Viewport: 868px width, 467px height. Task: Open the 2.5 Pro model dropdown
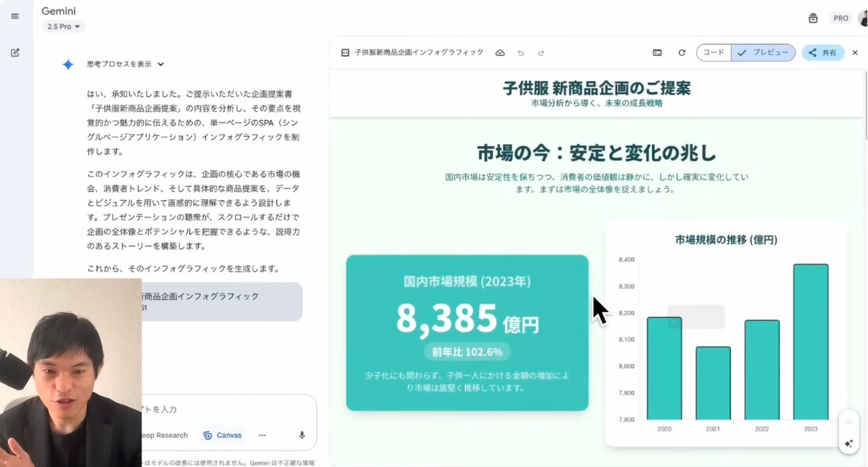[63, 27]
